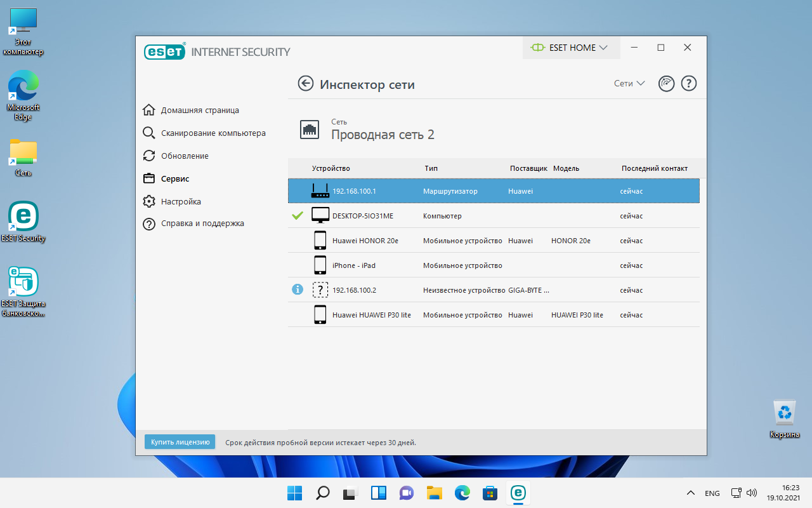Image resolution: width=812 pixels, height=508 pixels.
Task: Click the back arrow to leave Инспектор сети
Action: pyautogui.click(x=306, y=83)
